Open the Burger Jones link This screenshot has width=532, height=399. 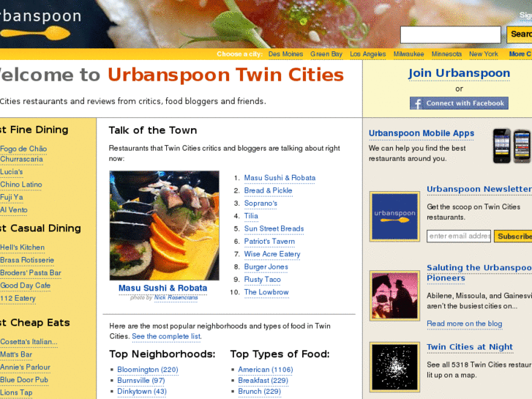point(266,267)
